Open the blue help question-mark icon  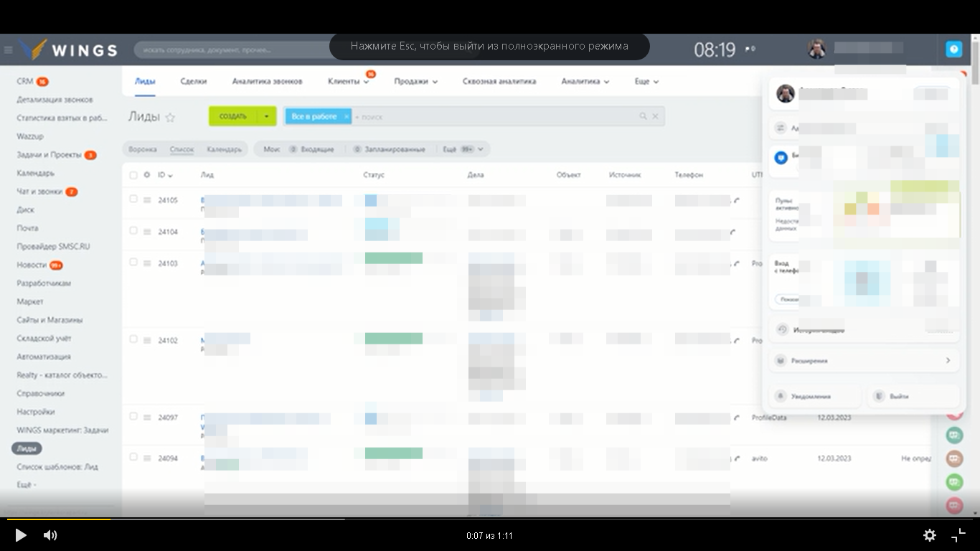pyautogui.click(x=953, y=49)
